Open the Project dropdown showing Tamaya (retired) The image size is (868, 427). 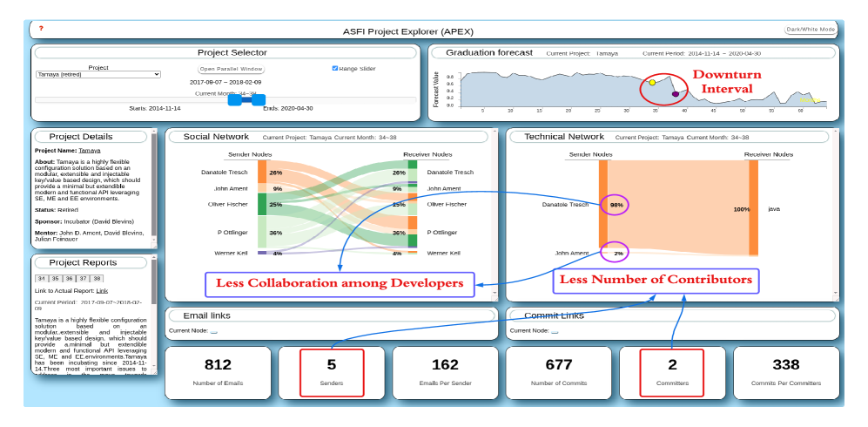point(98,75)
